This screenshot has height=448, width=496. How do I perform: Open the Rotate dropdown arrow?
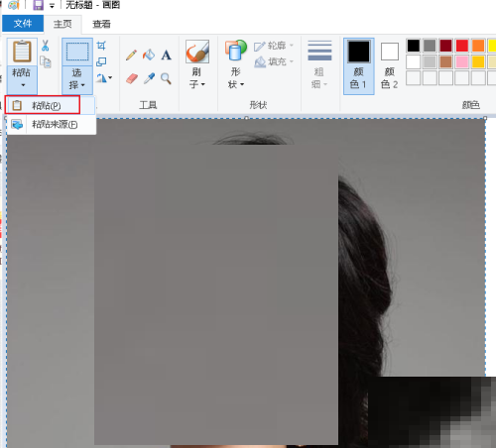pos(110,78)
